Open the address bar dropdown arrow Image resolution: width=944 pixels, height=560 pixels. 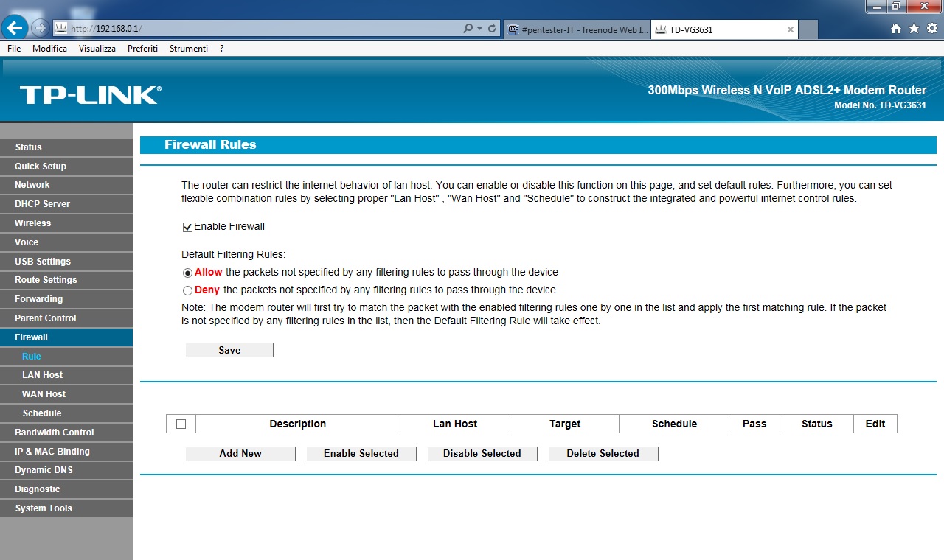pos(480,29)
